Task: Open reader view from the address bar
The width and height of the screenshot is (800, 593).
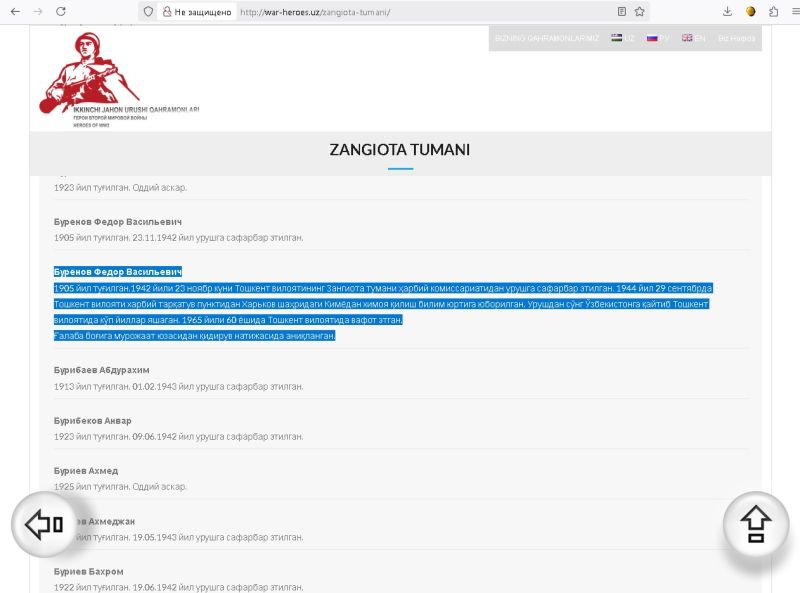Action: point(622,12)
